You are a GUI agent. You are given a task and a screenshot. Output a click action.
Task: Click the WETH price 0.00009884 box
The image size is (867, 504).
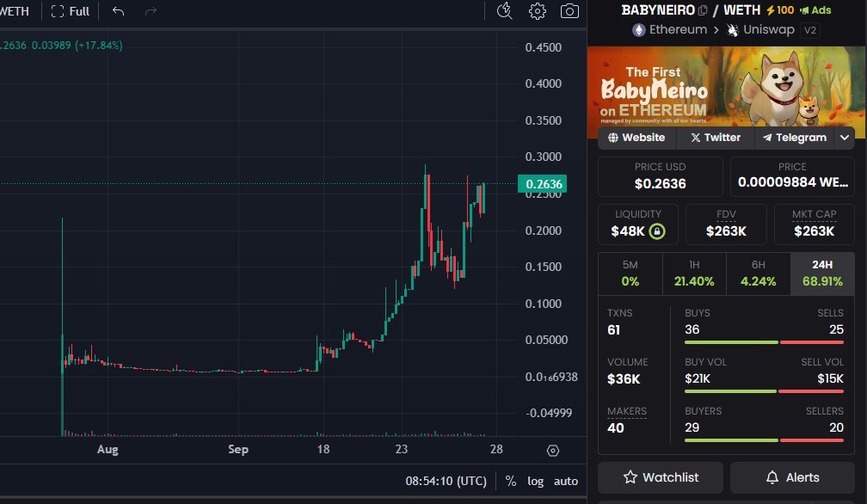792,177
